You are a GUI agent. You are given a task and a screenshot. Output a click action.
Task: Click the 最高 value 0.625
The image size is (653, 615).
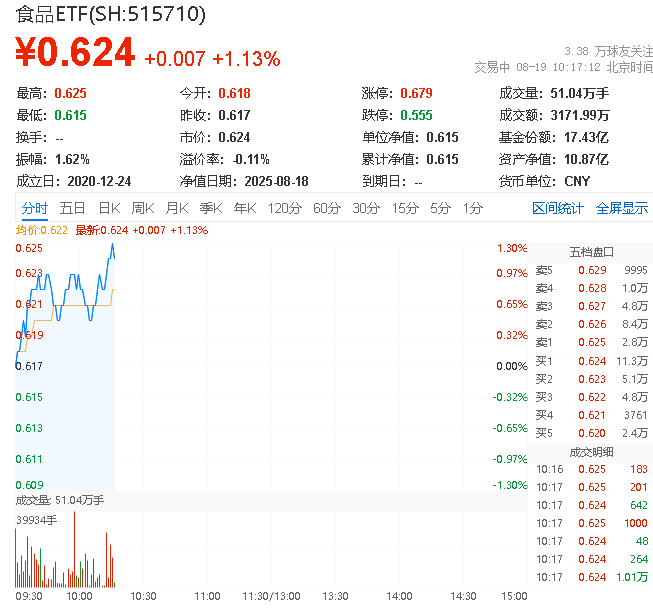[x=70, y=93]
